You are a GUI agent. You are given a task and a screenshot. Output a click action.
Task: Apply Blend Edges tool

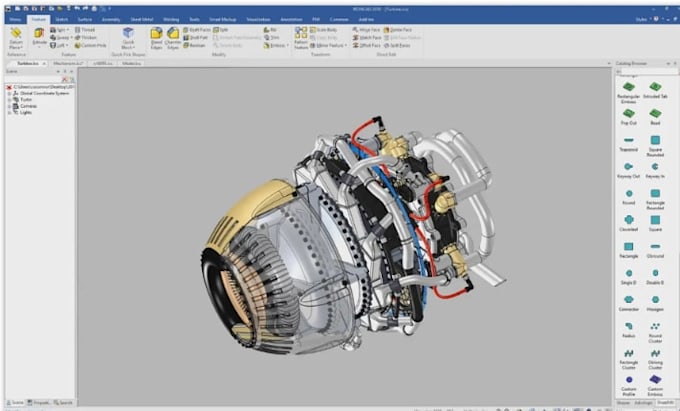click(157, 38)
